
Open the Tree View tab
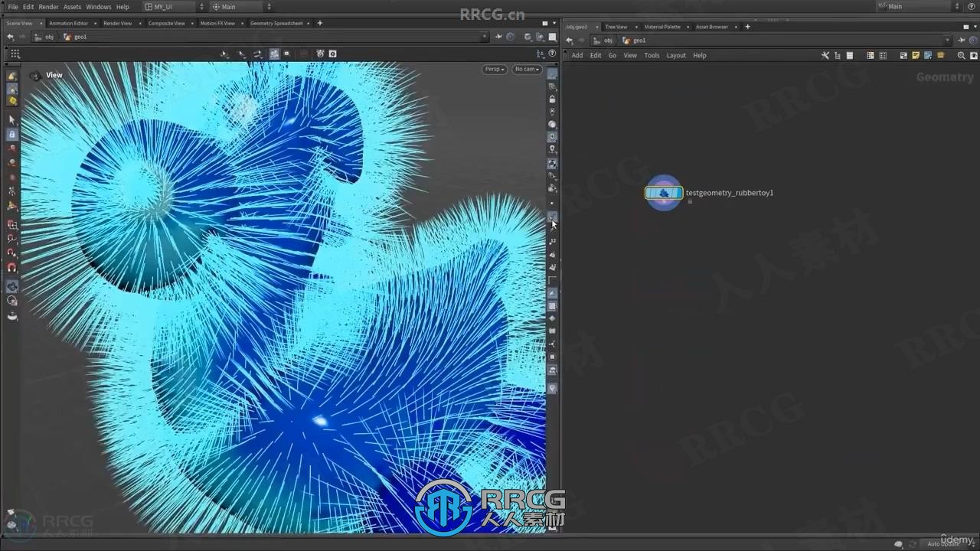(616, 27)
